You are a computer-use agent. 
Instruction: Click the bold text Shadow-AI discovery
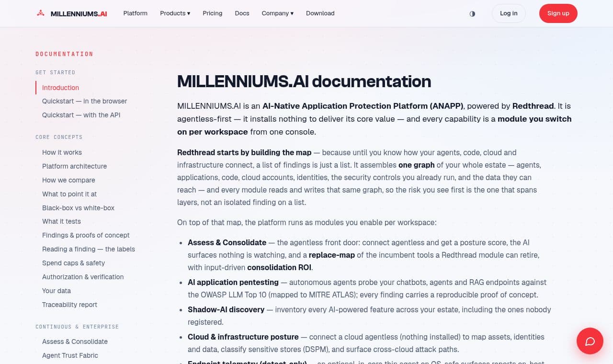[x=226, y=309]
